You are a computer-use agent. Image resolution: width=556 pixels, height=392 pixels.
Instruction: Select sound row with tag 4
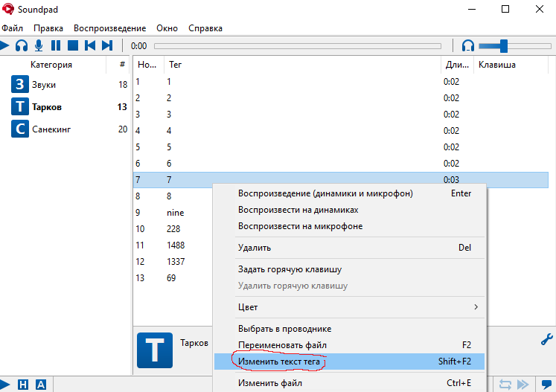[341, 130]
